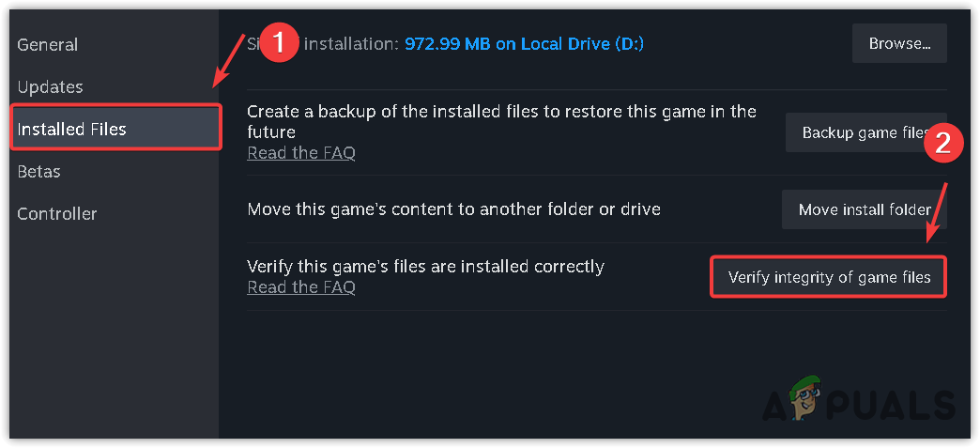Screen dimensions: 980x448
Task: Open Read the FAQ link under verify description
Action: click(x=301, y=287)
